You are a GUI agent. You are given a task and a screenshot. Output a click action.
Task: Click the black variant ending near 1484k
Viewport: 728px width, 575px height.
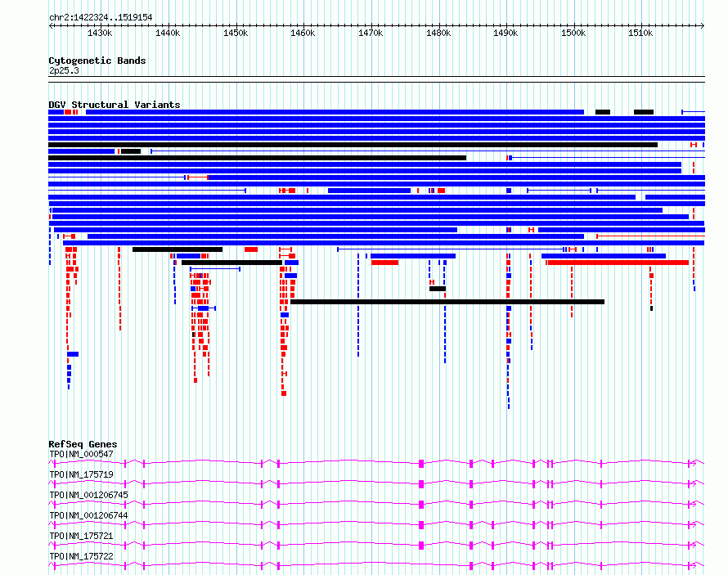point(257,158)
